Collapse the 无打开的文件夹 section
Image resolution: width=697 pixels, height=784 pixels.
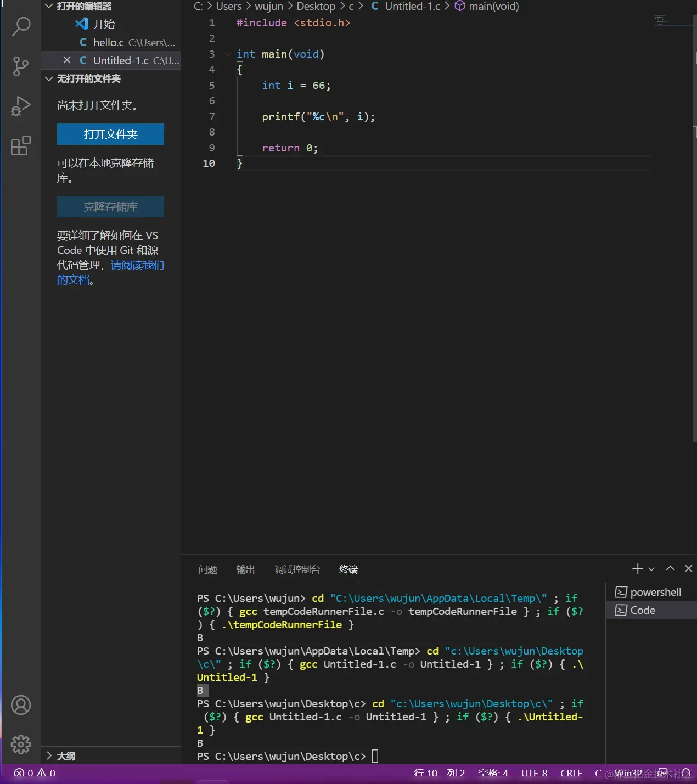click(49, 78)
